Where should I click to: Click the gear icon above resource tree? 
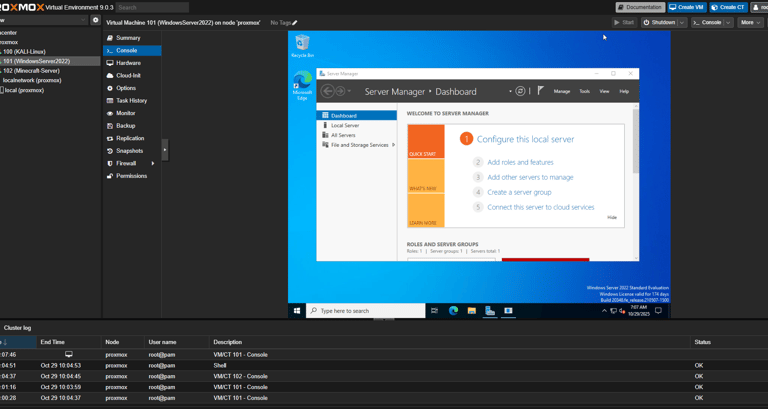click(96, 20)
